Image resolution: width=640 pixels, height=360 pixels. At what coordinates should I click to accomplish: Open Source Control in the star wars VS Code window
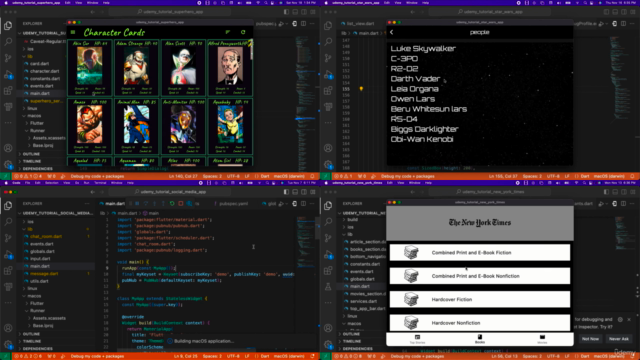click(328, 58)
